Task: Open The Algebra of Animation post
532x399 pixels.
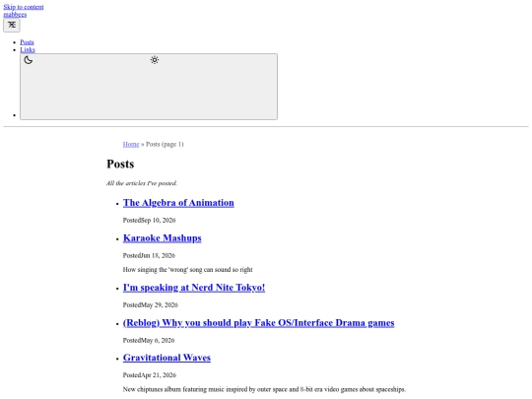Action: click(178, 203)
